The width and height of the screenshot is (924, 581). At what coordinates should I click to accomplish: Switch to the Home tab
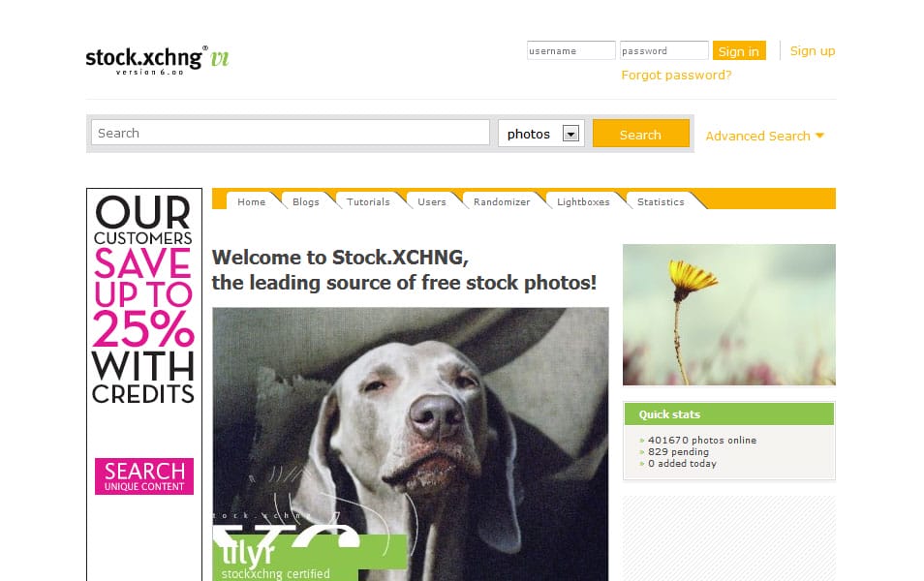[251, 201]
